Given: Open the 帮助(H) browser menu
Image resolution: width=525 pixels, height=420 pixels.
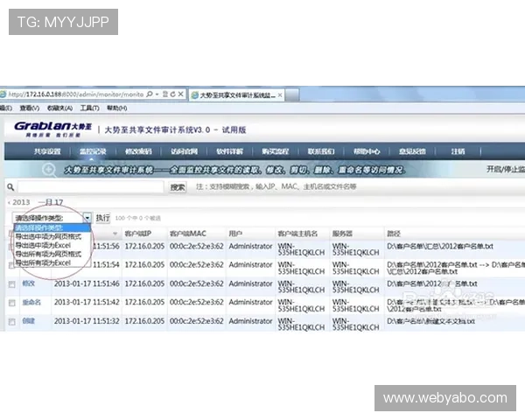Looking at the screenshot, I should point(116,108).
